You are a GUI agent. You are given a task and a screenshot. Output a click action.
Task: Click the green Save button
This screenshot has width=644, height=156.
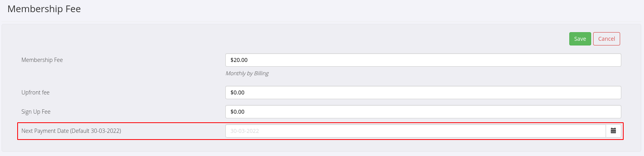click(580, 39)
